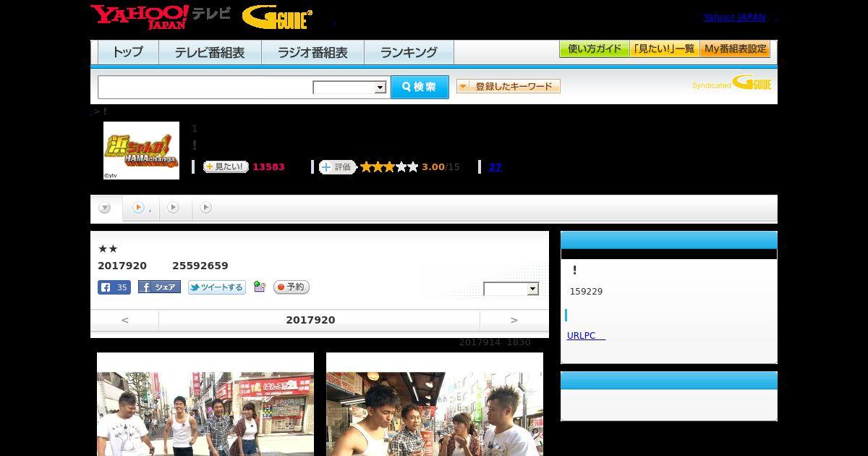Click the 評価 plus button
The height and width of the screenshot is (456, 868).
pos(338,167)
